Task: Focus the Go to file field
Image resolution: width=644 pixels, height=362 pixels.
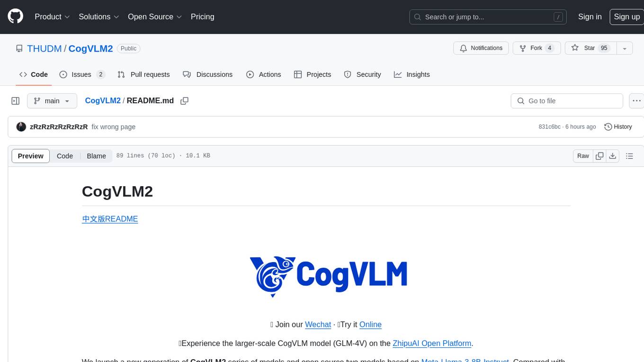Action: click(567, 101)
